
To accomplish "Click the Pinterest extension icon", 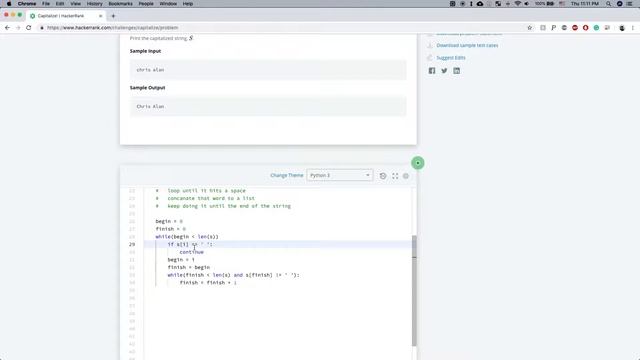I will pyautogui.click(x=553, y=28).
